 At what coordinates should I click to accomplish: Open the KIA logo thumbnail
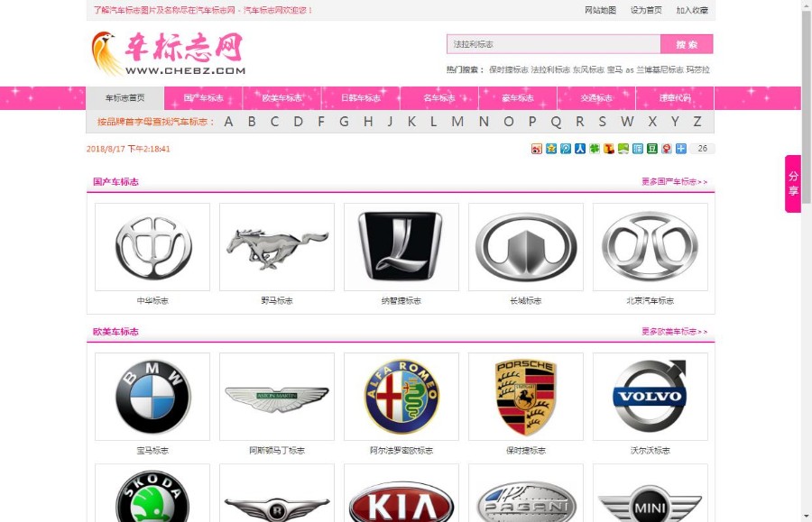coord(401,493)
